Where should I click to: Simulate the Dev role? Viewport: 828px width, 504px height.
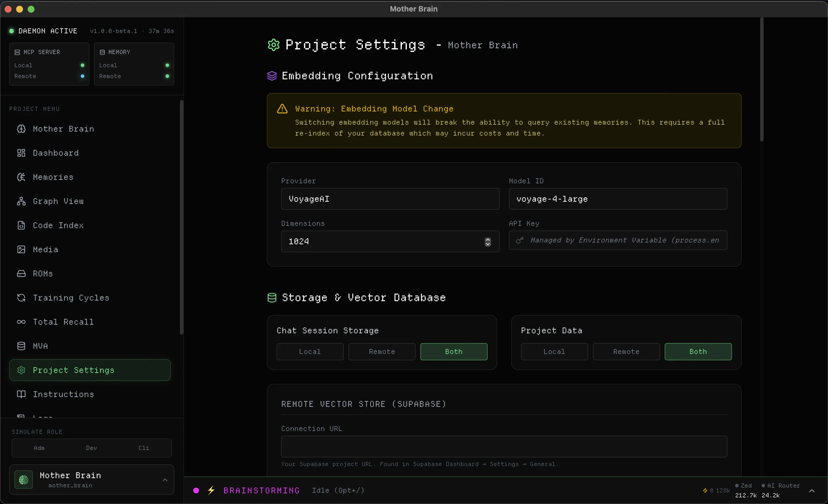coord(91,448)
